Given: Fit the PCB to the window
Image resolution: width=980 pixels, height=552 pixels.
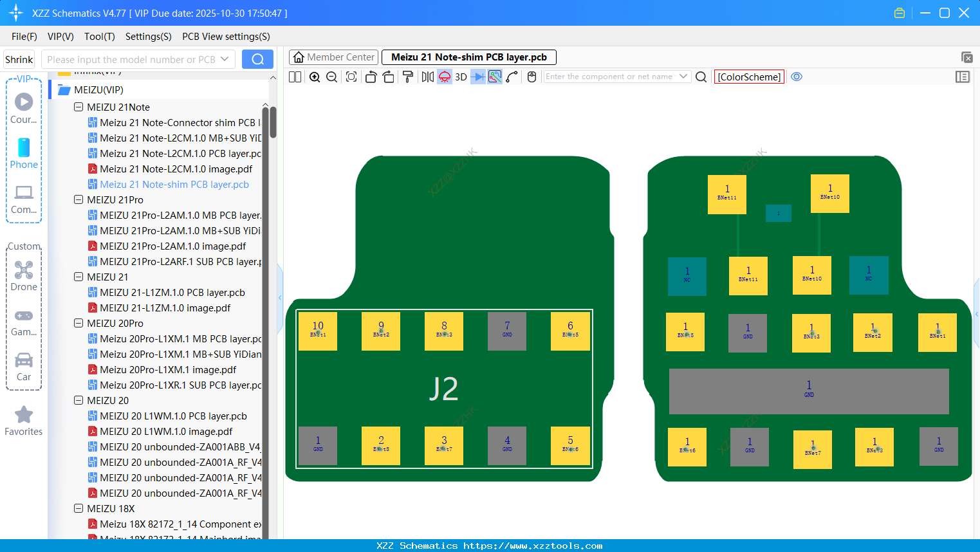Looking at the screenshot, I should point(351,77).
